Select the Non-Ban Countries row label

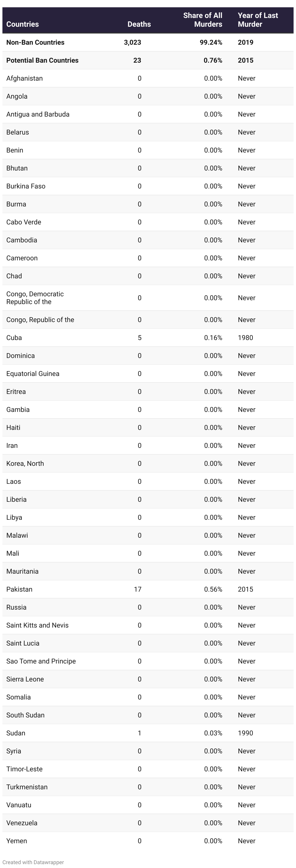pyautogui.click(x=35, y=43)
